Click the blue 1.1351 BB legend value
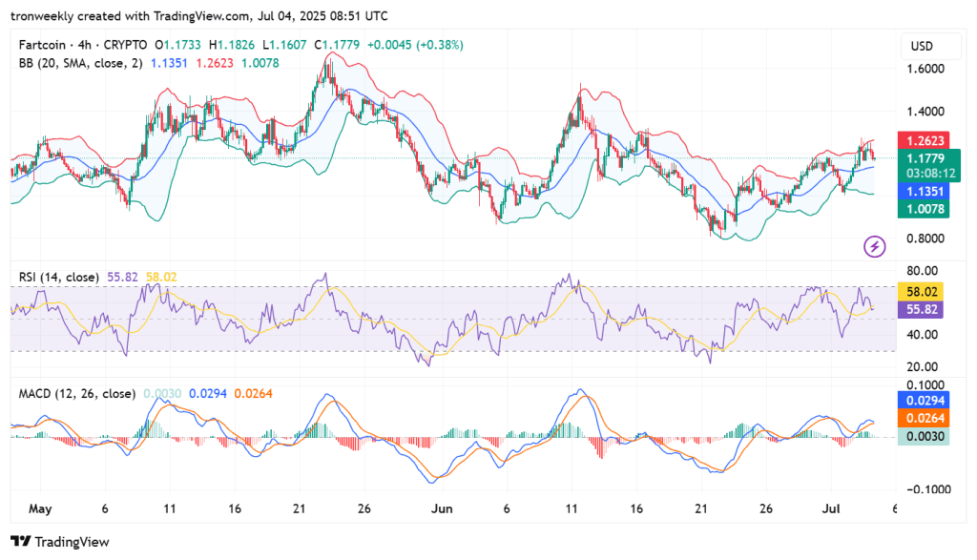 pyautogui.click(x=169, y=63)
